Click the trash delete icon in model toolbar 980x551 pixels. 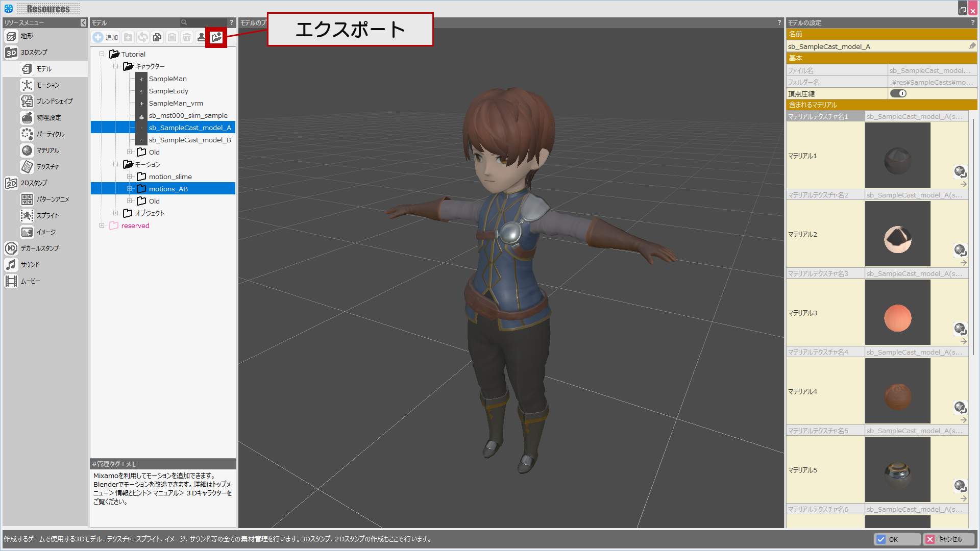click(187, 37)
